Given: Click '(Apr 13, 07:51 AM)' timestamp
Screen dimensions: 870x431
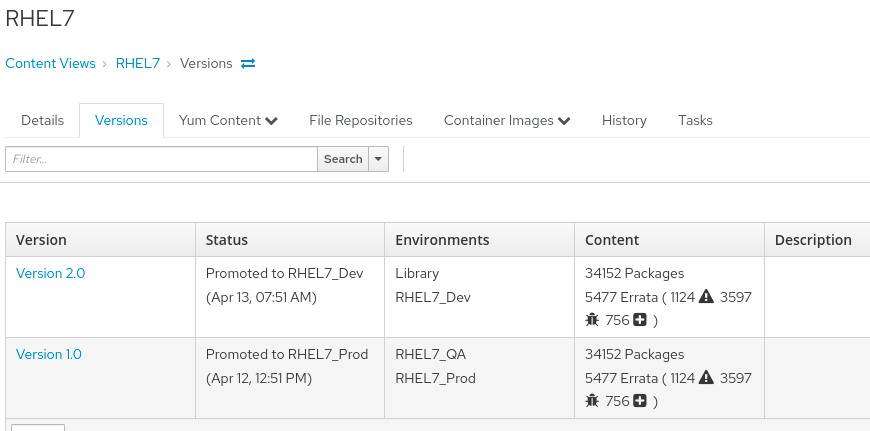Looking at the screenshot, I should coord(261,298).
